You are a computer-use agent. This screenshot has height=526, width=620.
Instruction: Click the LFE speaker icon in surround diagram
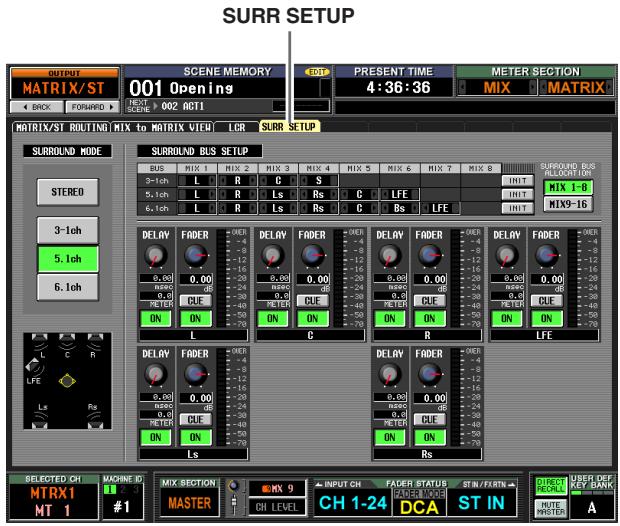point(33,367)
